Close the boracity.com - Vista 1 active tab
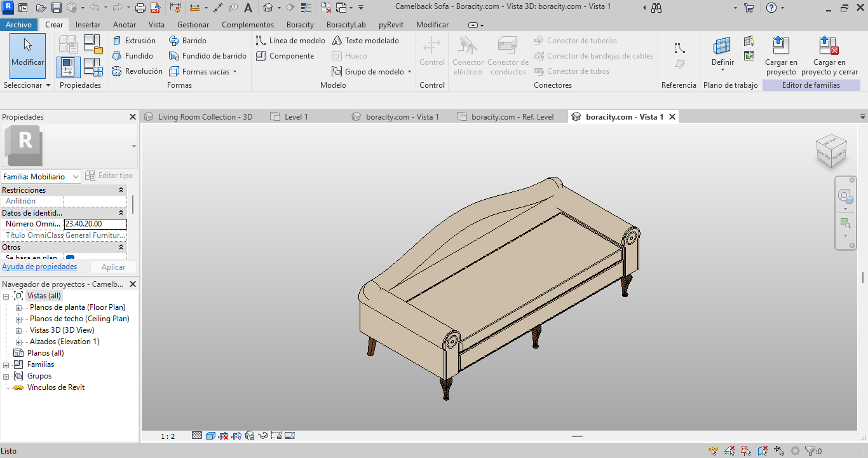Image resolution: width=868 pixels, height=458 pixels. (672, 116)
